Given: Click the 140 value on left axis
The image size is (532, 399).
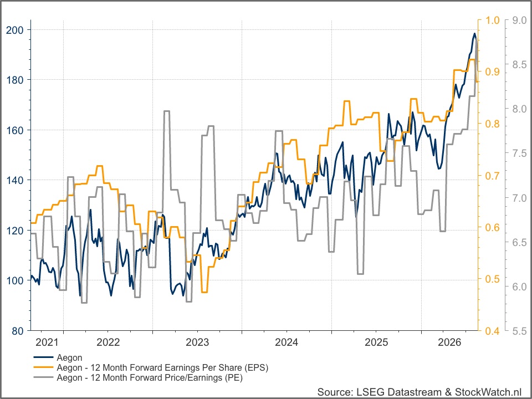Looking at the screenshot, I should point(15,180).
